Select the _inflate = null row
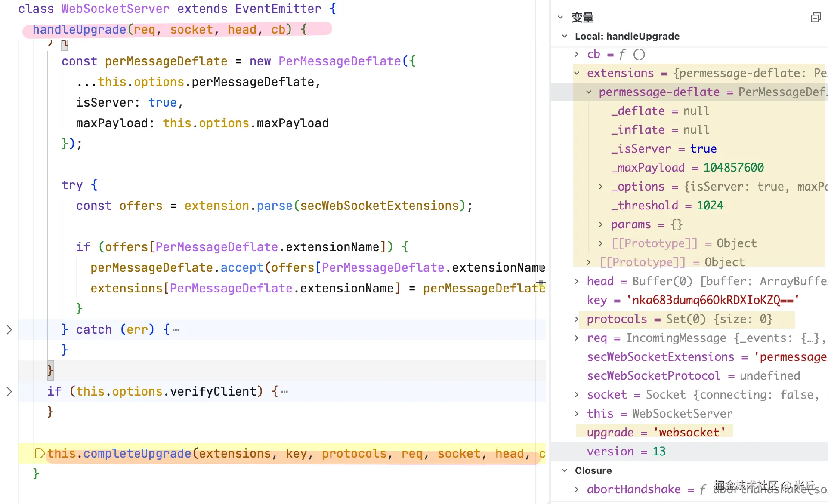Viewport: 828px width, 504px height. [x=689, y=130]
